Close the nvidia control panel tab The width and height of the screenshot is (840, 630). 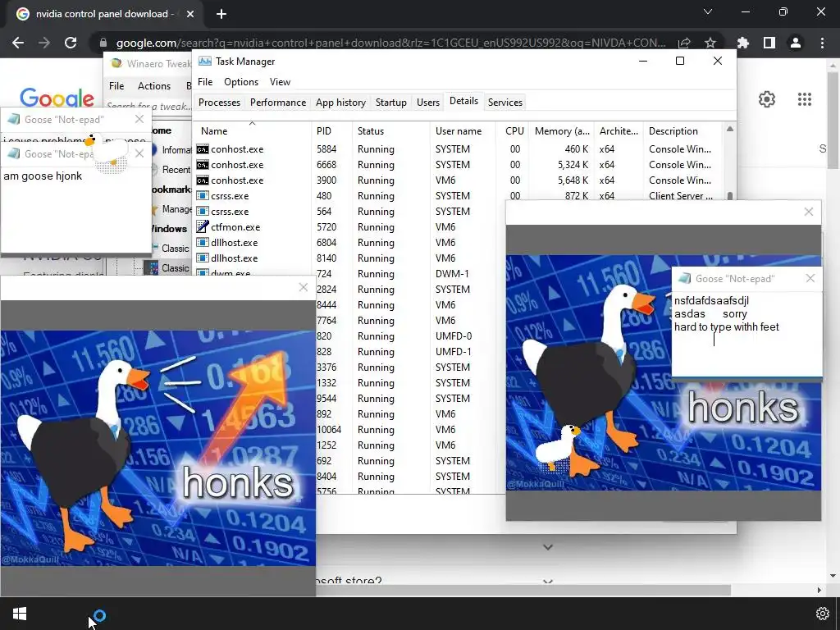coord(190,14)
